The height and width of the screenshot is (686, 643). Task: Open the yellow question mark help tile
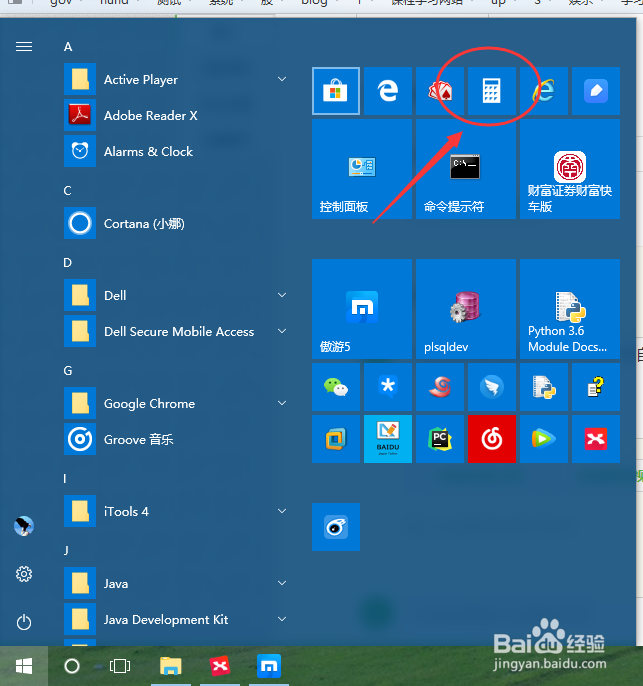(x=596, y=387)
